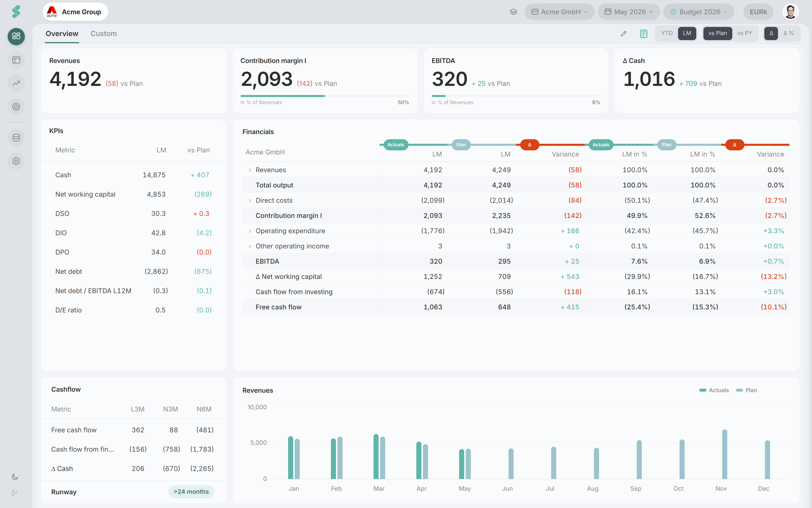Click the first Actuals header pill

(396, 145)
